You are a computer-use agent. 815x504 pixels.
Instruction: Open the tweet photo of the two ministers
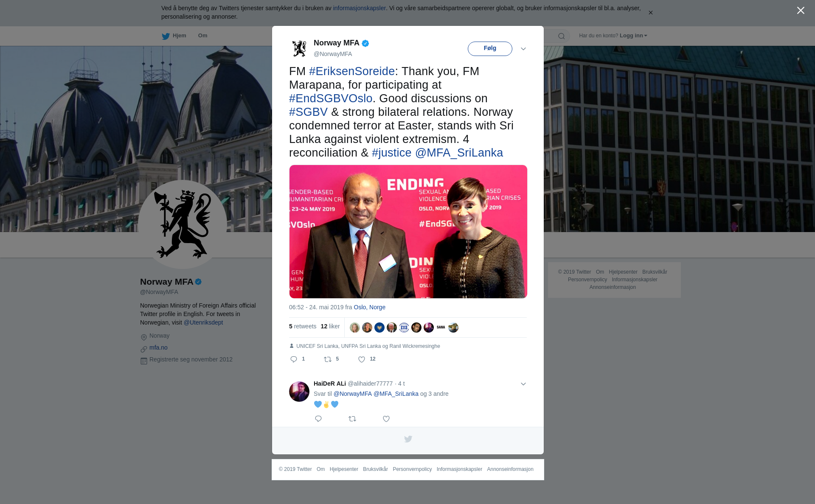point(408,232)
